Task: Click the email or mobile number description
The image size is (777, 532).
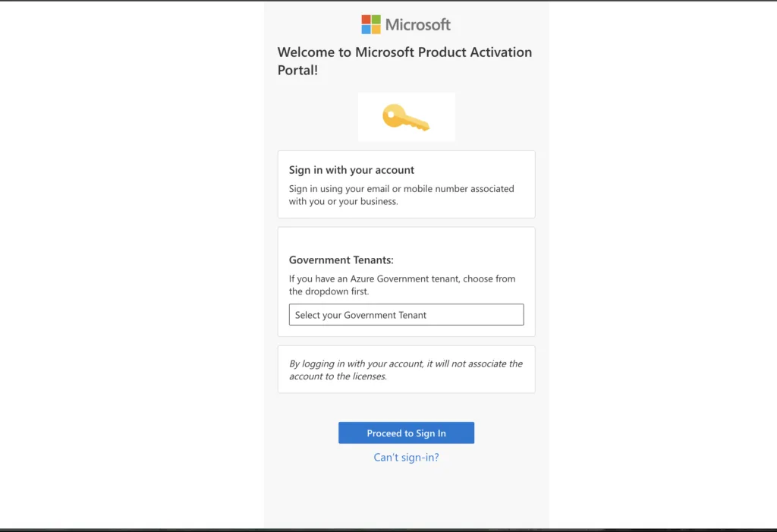Action: point(401,195)
